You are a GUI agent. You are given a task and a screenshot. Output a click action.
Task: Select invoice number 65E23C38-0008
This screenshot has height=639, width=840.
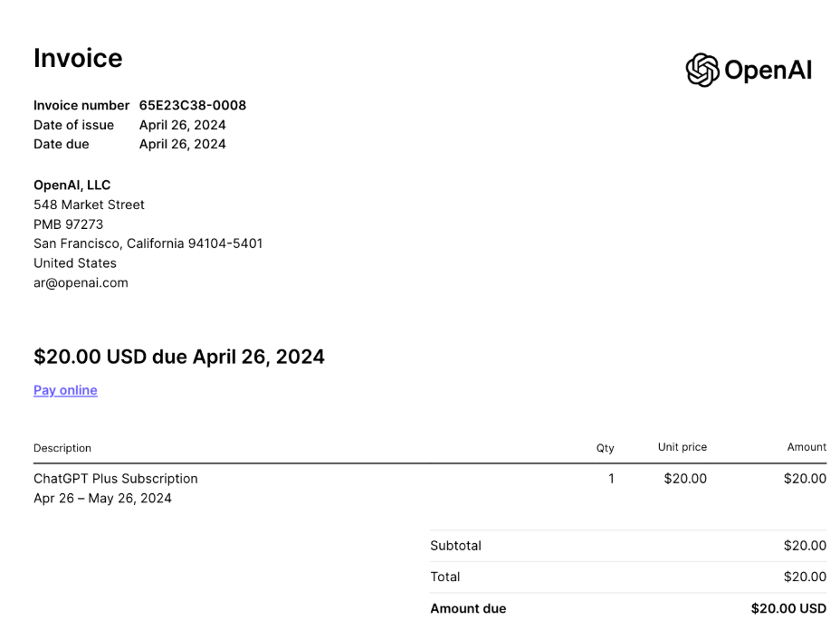(192, 105)
